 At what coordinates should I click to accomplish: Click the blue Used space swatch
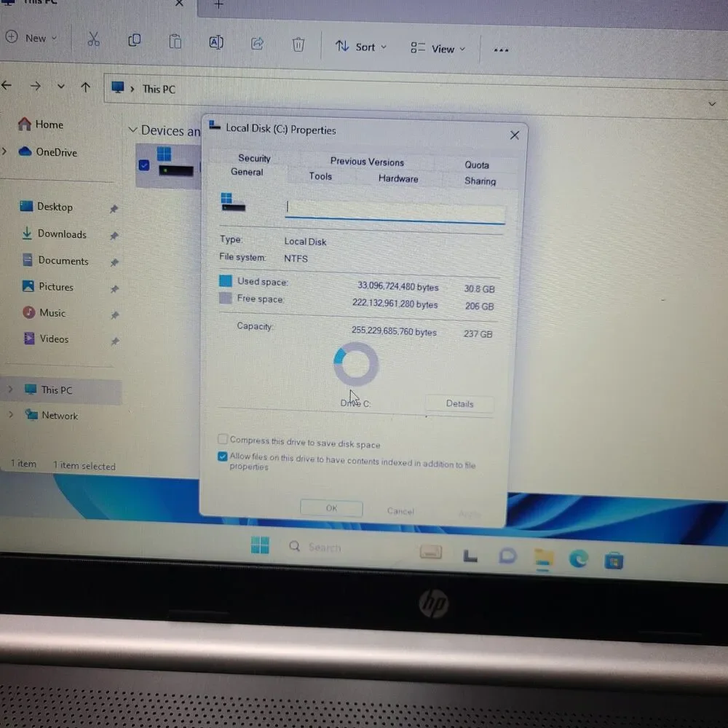point(225,280)
